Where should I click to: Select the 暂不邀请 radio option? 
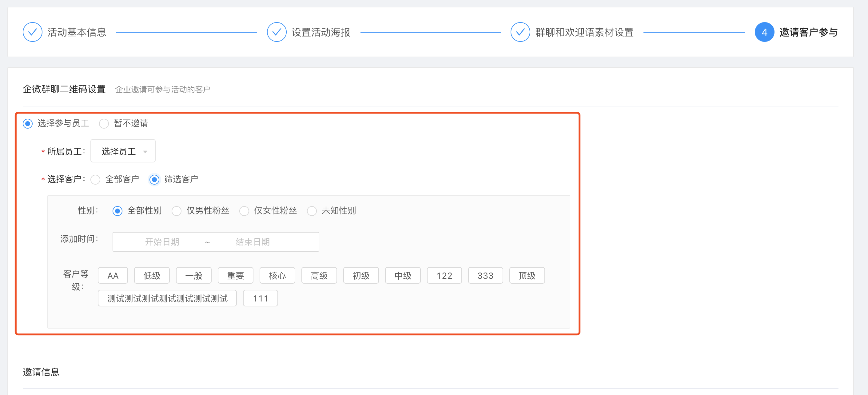click(x=104, y=124)
